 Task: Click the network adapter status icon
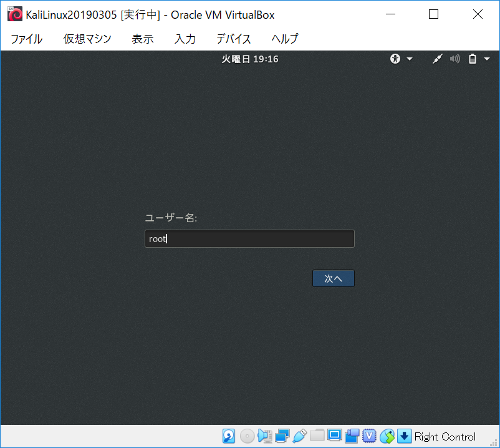coord(282,436)
